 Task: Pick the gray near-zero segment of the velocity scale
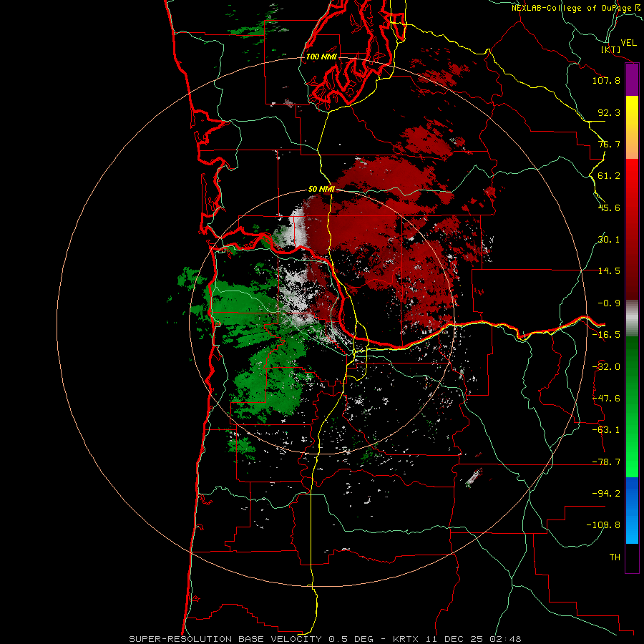click(x=632, y=318)
